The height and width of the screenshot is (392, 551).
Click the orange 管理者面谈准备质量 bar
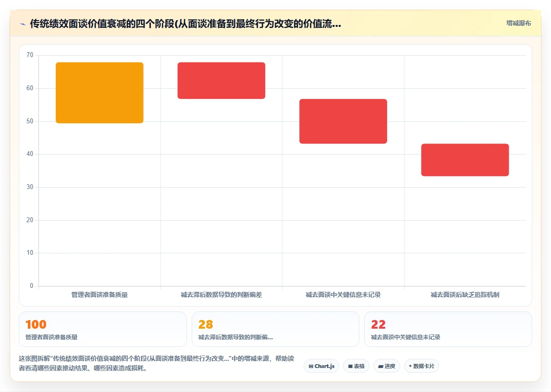click(99, 93)
